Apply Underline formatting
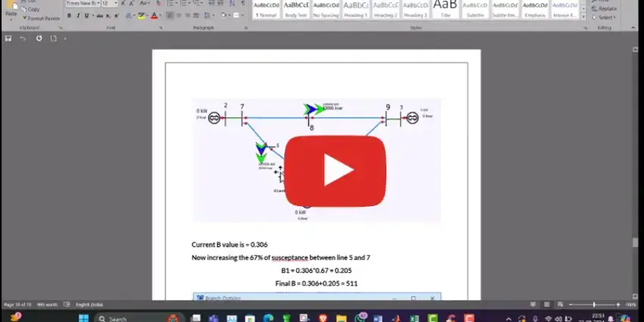 86,16
